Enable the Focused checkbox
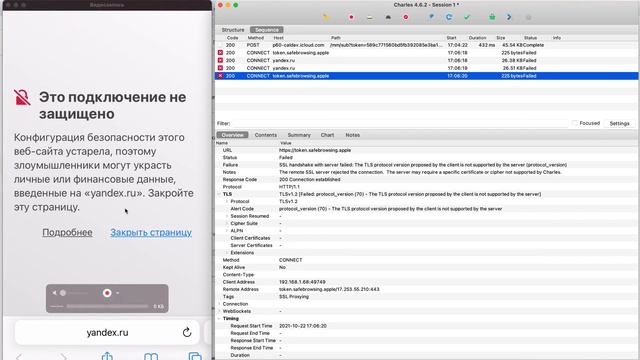The image size is (640, 360). click(x=575, y=123)
